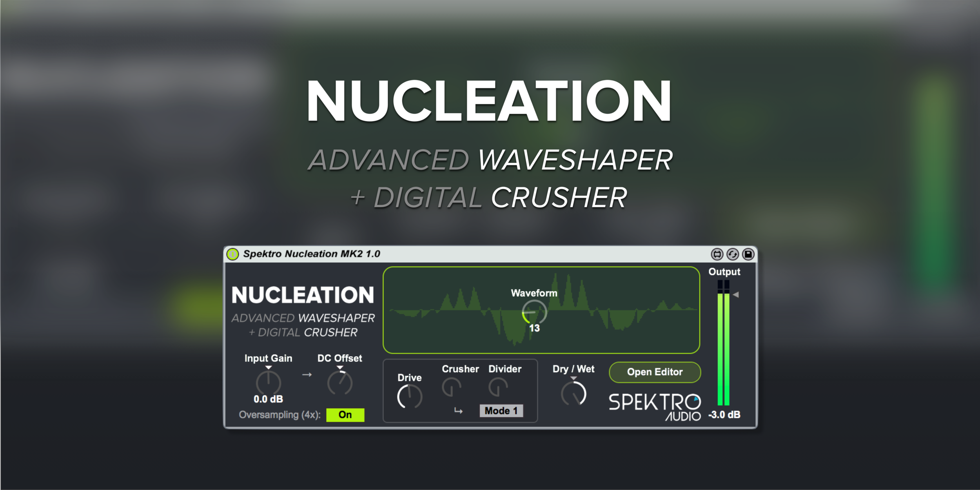Click the Waveform value 13
Screen dimensions: 980x490
534,328
